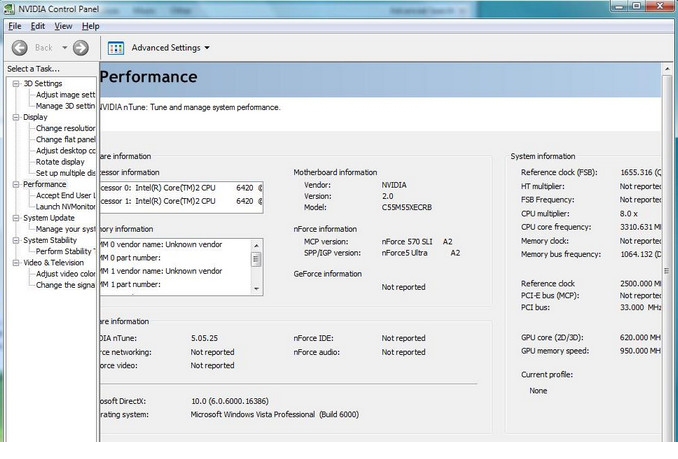
Task: Open the Help menu
Action: 90,26
